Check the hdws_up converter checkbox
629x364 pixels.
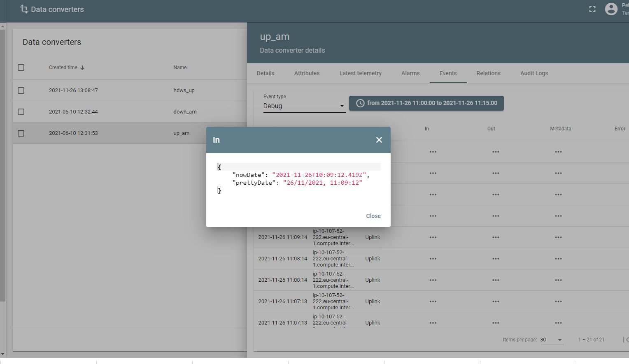(x=21, y=90)
